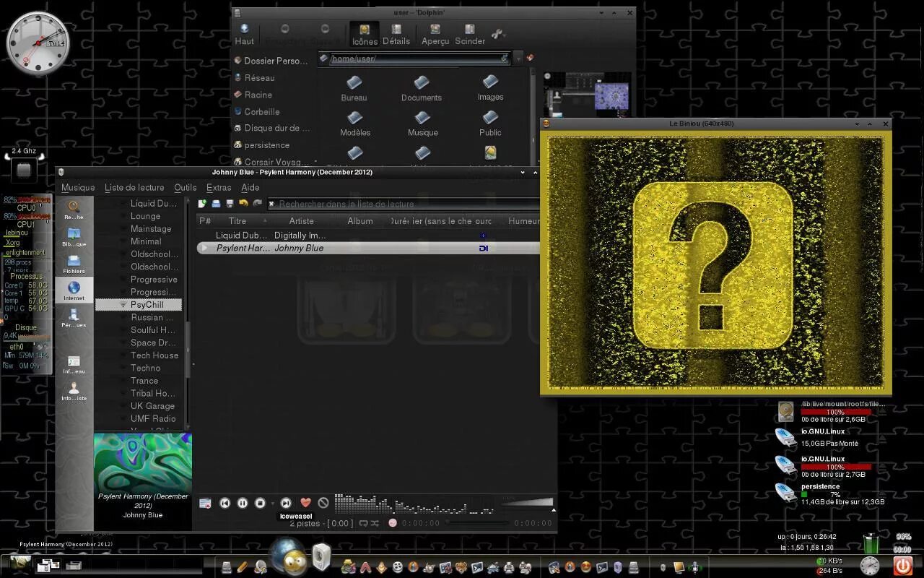Click the next track button
The width and height of the screenshot is (924, 578).
click(x=286, y=503)
